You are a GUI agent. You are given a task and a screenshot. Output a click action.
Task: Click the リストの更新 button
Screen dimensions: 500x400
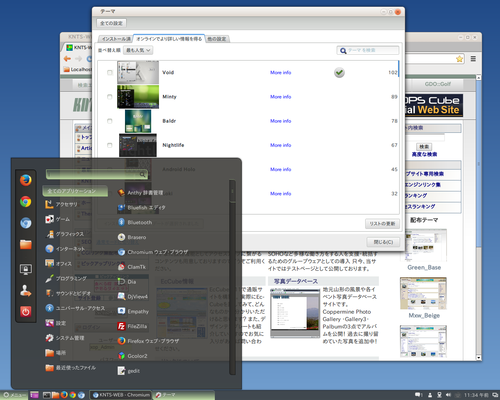[382, 224]
